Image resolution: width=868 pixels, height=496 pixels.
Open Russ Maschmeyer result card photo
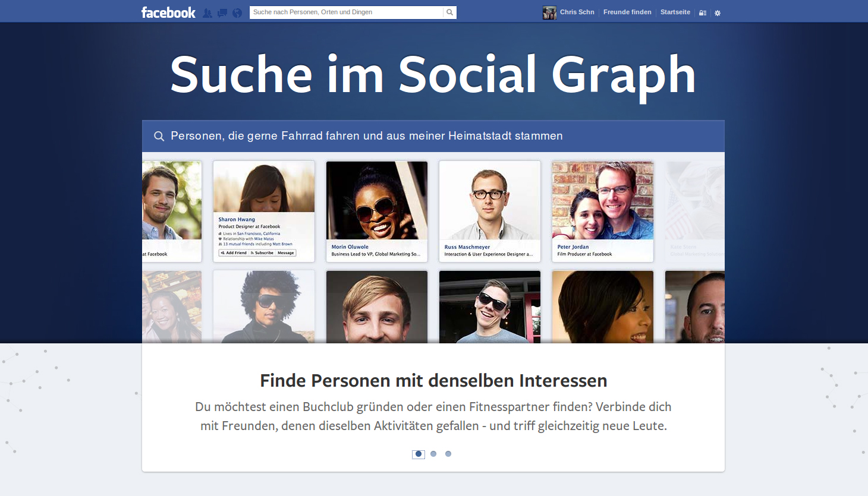coord(490,200)
